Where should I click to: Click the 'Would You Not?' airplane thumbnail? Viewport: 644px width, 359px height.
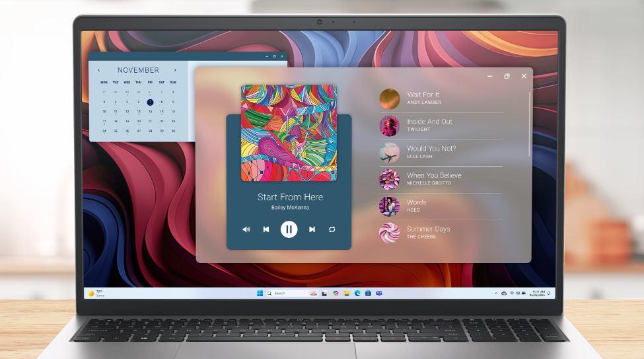(x=389, y=153)
